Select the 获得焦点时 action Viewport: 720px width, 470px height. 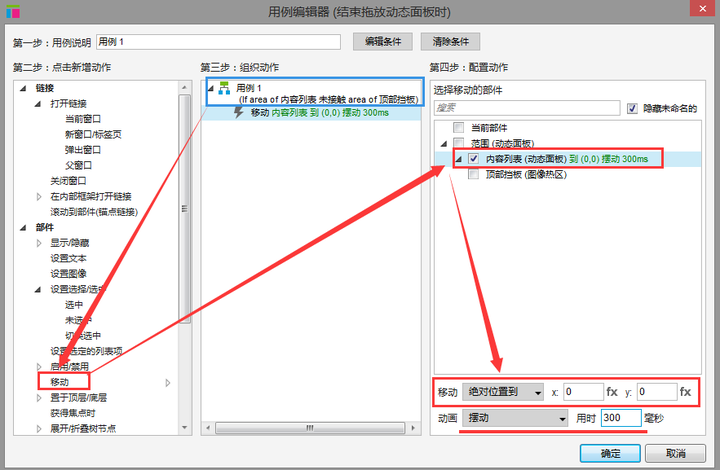click(x=73, y=413)
